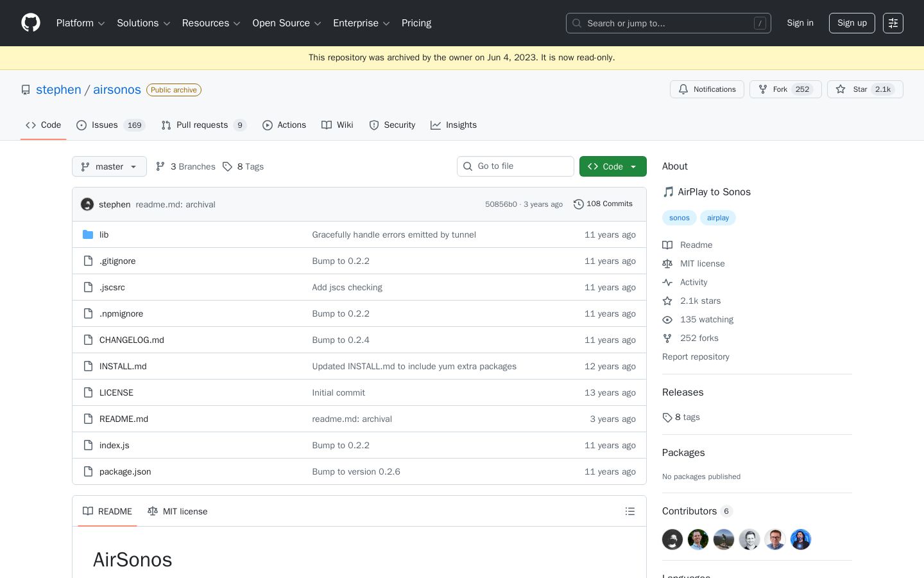
Task: Click the commit history clock icon
Action: [578, 204]
